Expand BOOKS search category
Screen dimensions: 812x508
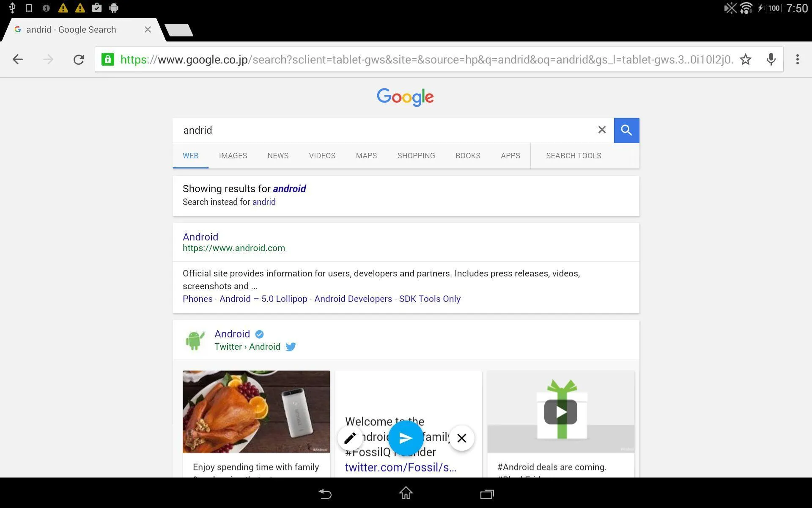468,155
